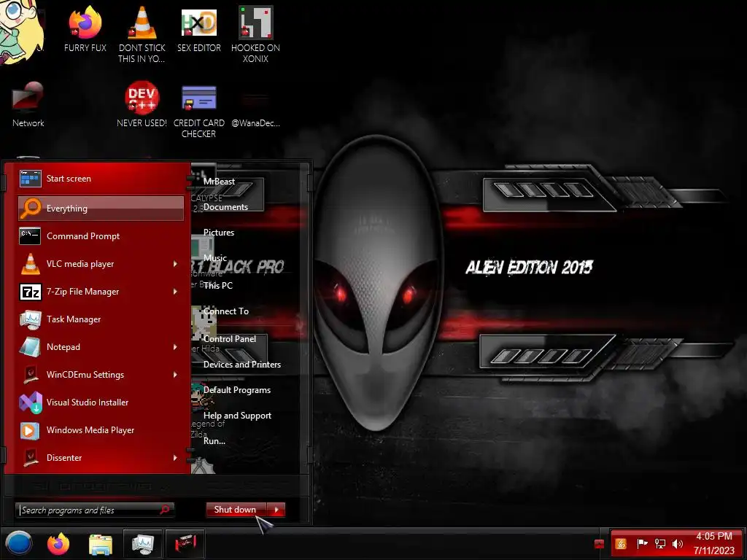
Task: Expand 7-Zip File Manager submenu arrow
Action: pos(175,292)
